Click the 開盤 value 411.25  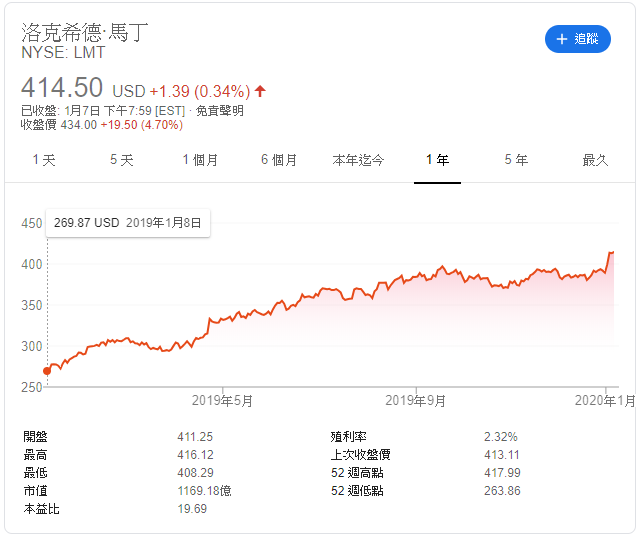tap(195, 437)
